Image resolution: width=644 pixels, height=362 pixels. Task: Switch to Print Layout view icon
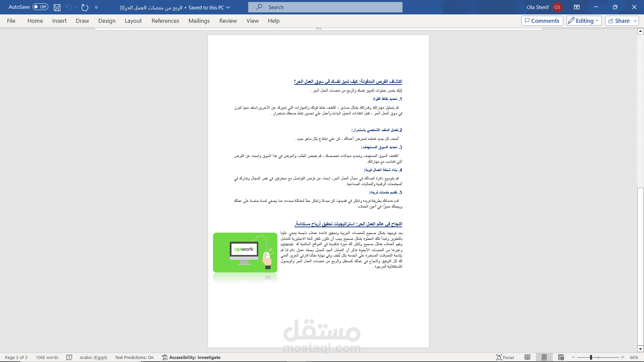point(544,357)
